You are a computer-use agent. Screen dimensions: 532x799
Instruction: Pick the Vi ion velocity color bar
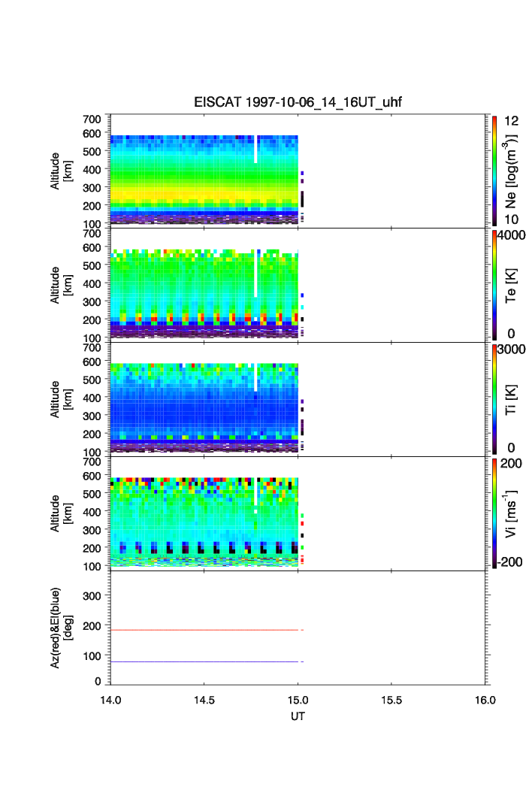494,513
